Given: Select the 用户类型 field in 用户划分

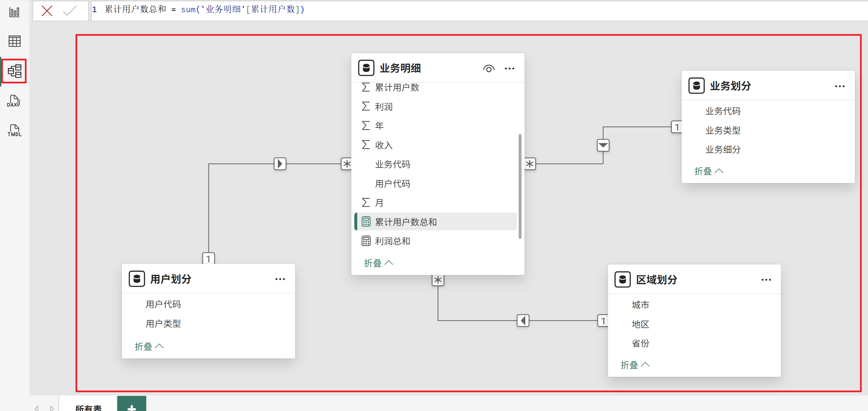Looking at the screenshot, I should [163, 323].
